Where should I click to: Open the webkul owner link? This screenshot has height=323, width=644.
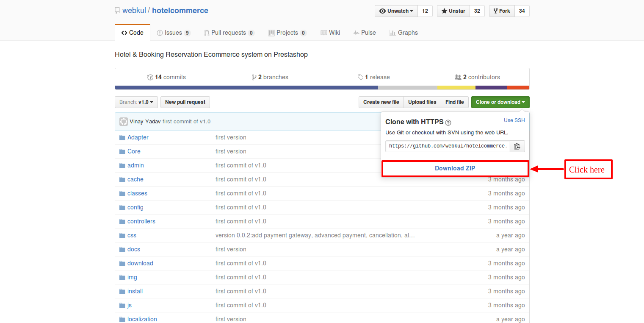(134, 11)
